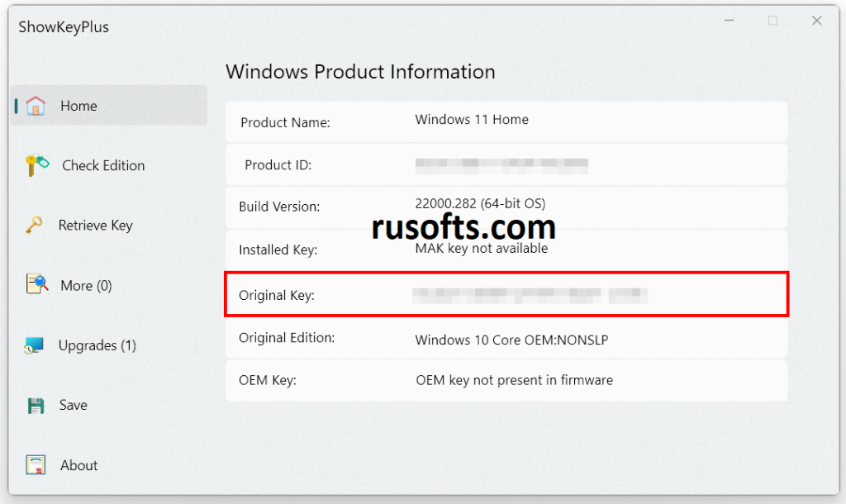
Task: Open the Check Edition page
Action: click(x=103, y=165)
